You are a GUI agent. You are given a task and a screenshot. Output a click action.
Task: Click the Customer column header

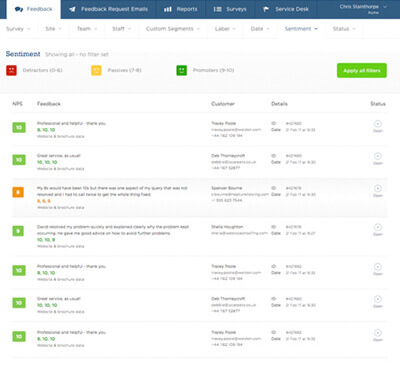click(223, 104)
